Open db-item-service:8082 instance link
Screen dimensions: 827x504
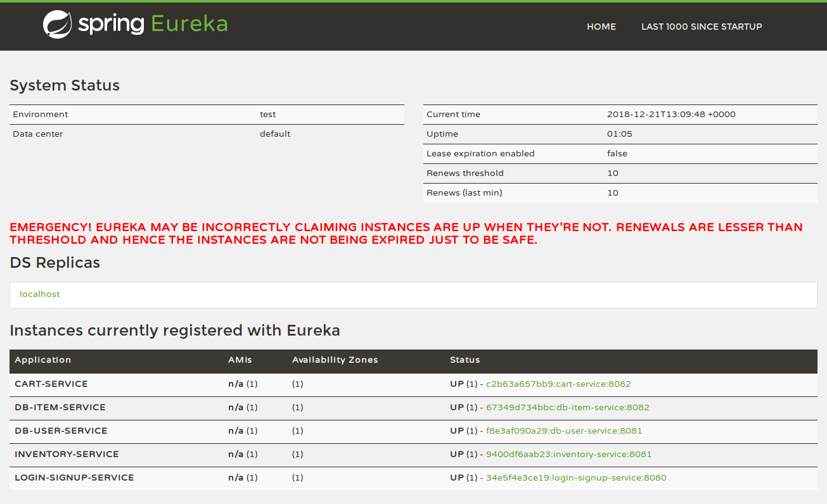pyautogui.click(x=567, y=408)
